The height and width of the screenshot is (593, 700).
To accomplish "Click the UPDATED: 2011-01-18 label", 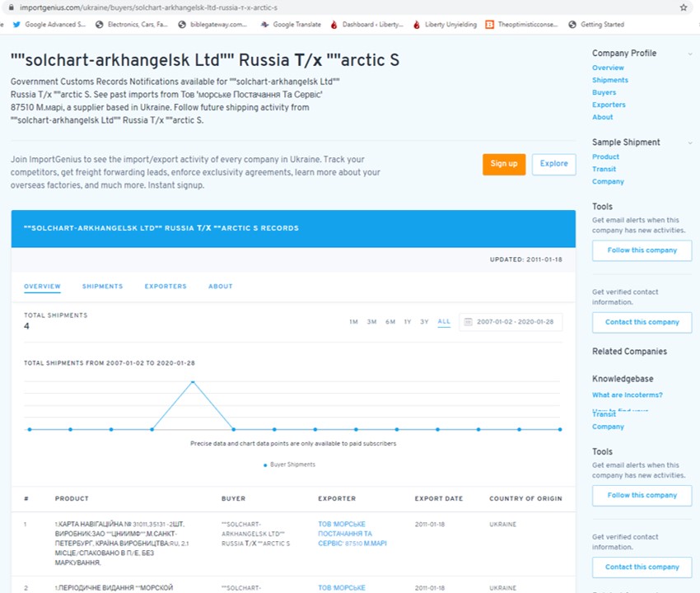I will click(x=526, y=259).
